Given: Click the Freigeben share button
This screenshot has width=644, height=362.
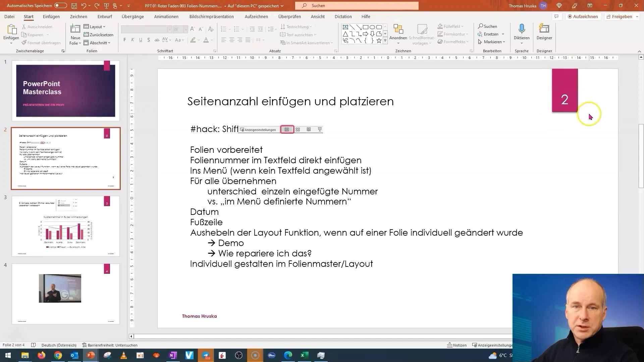Looking at the screenshot, I should click(622, 16).
